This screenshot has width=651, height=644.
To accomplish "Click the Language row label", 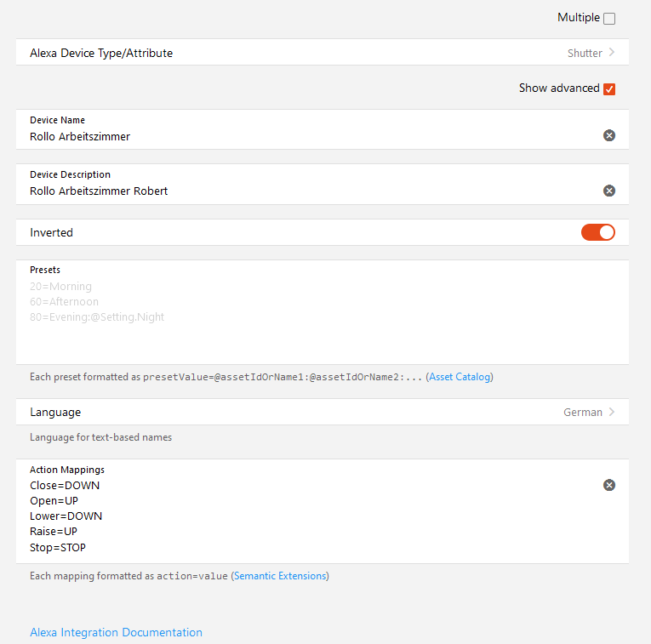I will coord(55,412).
